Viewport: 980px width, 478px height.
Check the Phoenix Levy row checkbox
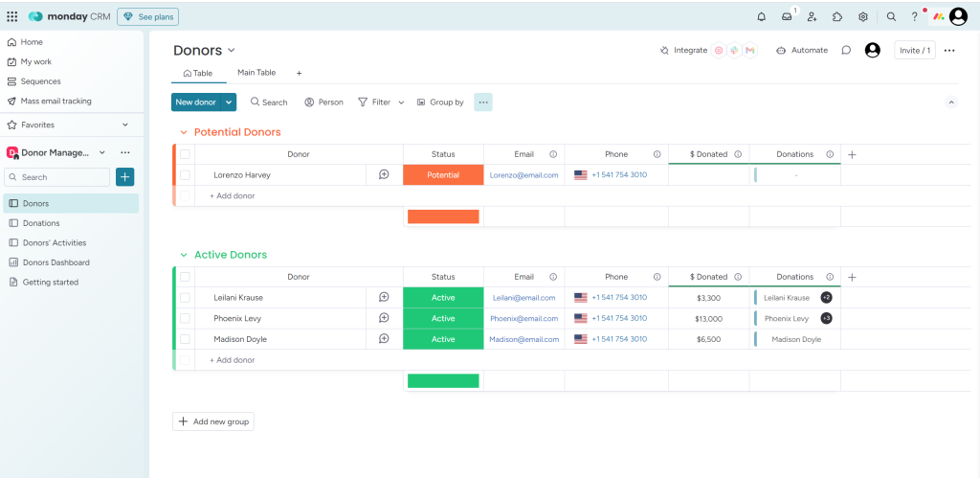click(185, 318)
